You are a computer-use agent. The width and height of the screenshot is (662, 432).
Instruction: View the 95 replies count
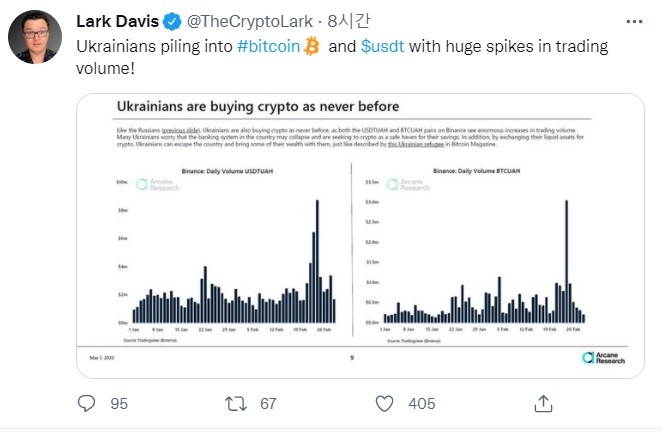119,404
